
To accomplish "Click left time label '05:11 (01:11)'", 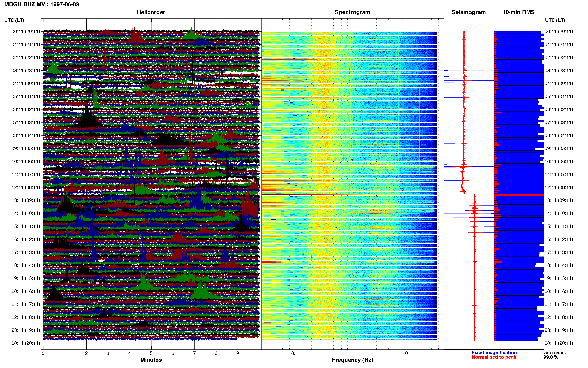I will (x=26, y=96).
